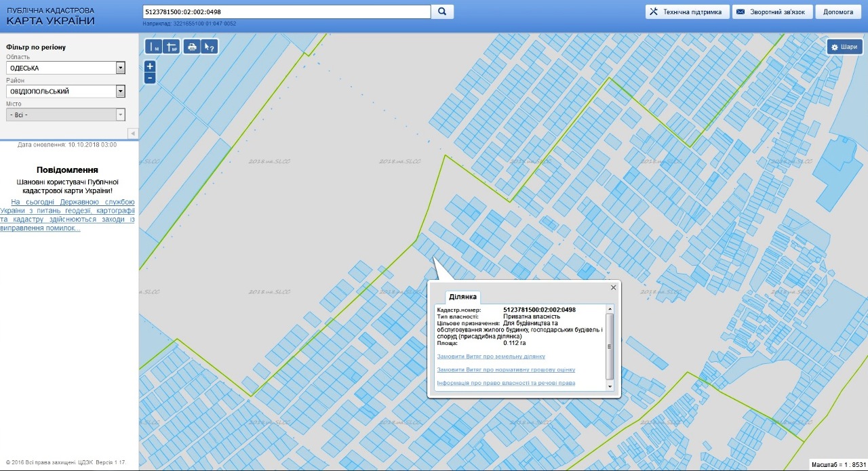Open the Район dropdown showing ОВІДІОПОЛЬСЬКИЙ
The width and height of the screenshot is (868, 471).
tap(66, 91)
